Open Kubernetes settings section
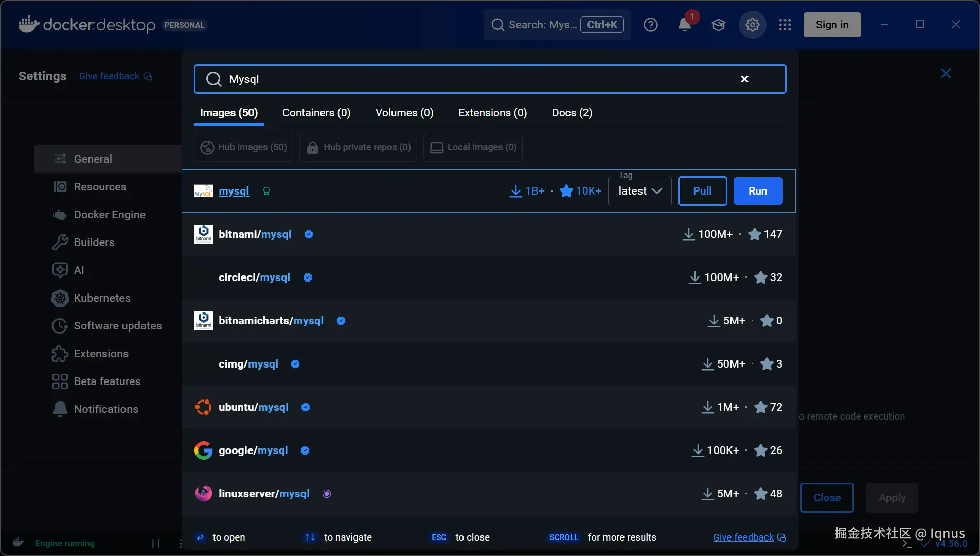Image resolution: width=980 pixels, height=556 pixels. click(x=108, y=298)
